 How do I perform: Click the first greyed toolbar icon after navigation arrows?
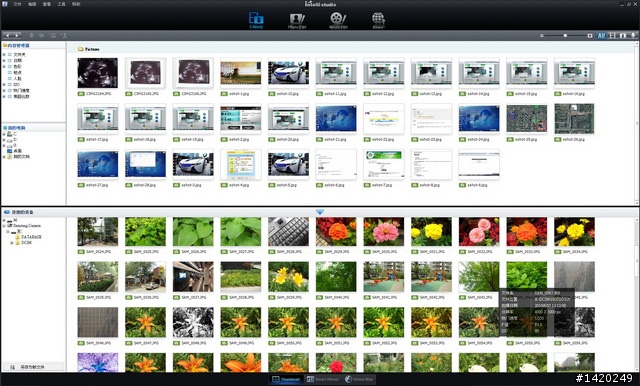[x=31, y=35]
